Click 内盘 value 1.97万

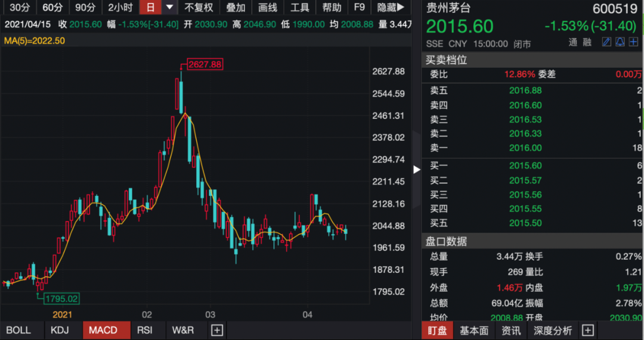pos(629,288)
